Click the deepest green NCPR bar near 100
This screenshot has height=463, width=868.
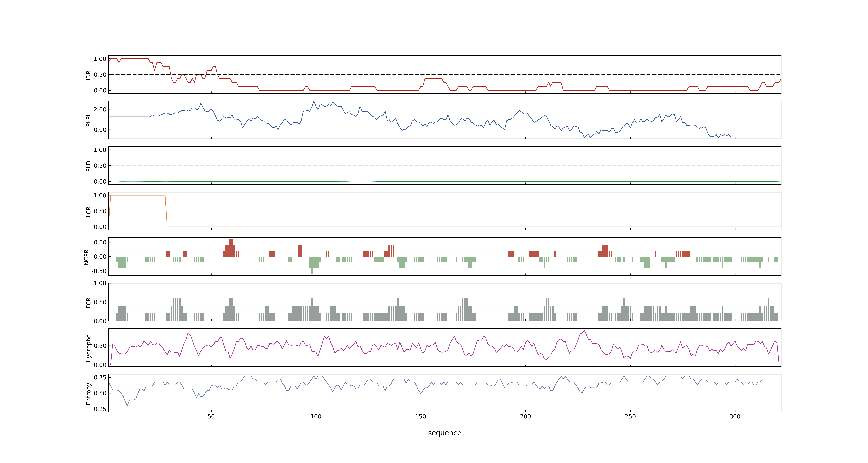[312, 265]
